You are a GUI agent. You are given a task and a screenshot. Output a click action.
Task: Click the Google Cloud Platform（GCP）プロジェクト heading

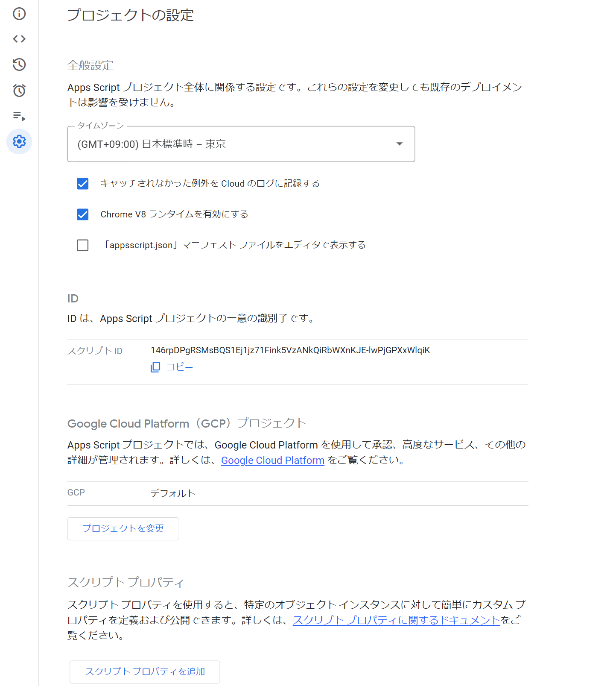187,423
